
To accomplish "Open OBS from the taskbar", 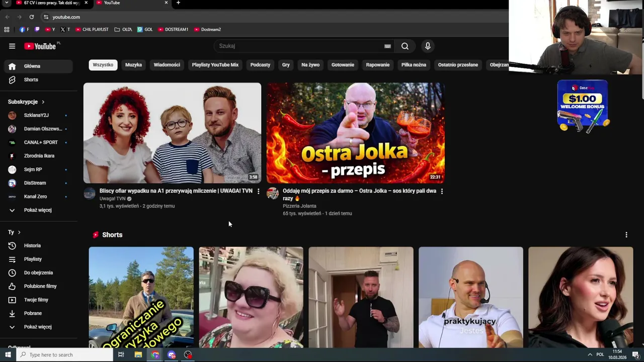I will point(188,355).
